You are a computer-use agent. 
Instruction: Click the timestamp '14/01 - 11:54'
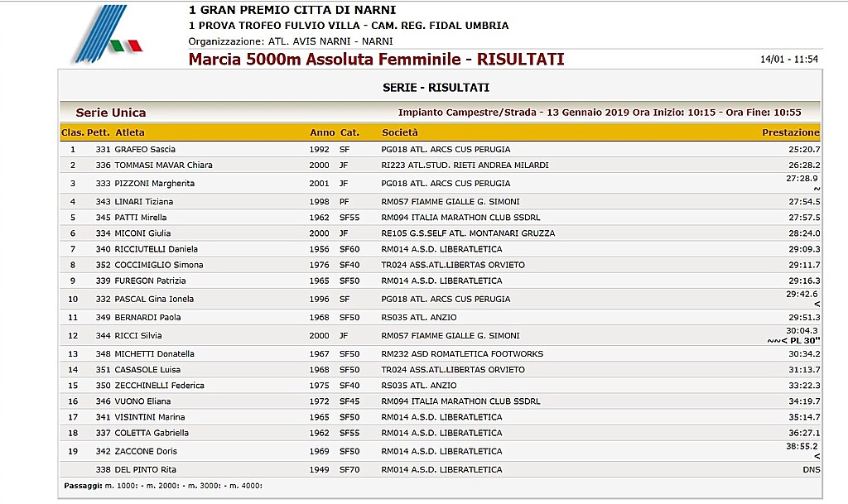coord(789,59)
